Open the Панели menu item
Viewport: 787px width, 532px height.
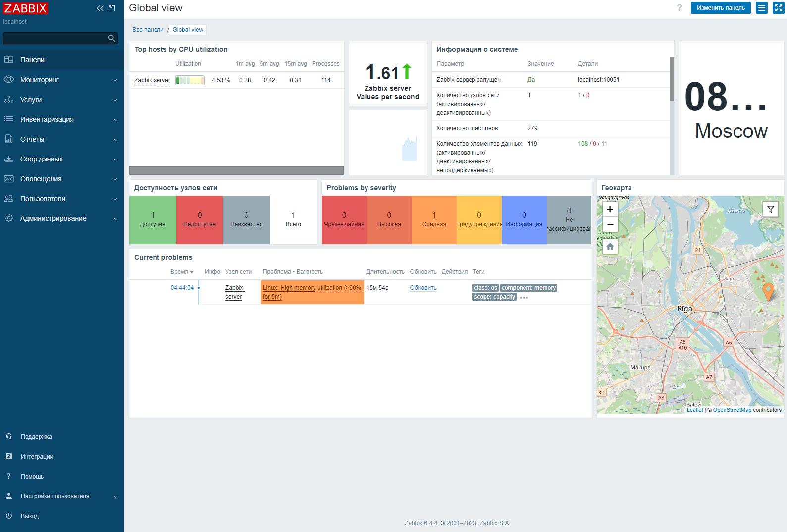coord(32,60)
